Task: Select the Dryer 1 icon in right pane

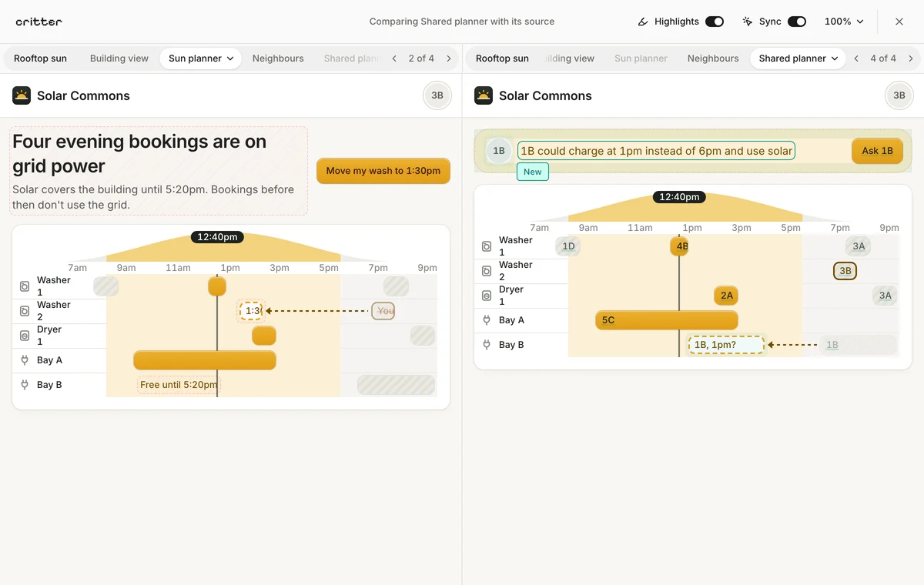Action: click(x=487, y=296)
